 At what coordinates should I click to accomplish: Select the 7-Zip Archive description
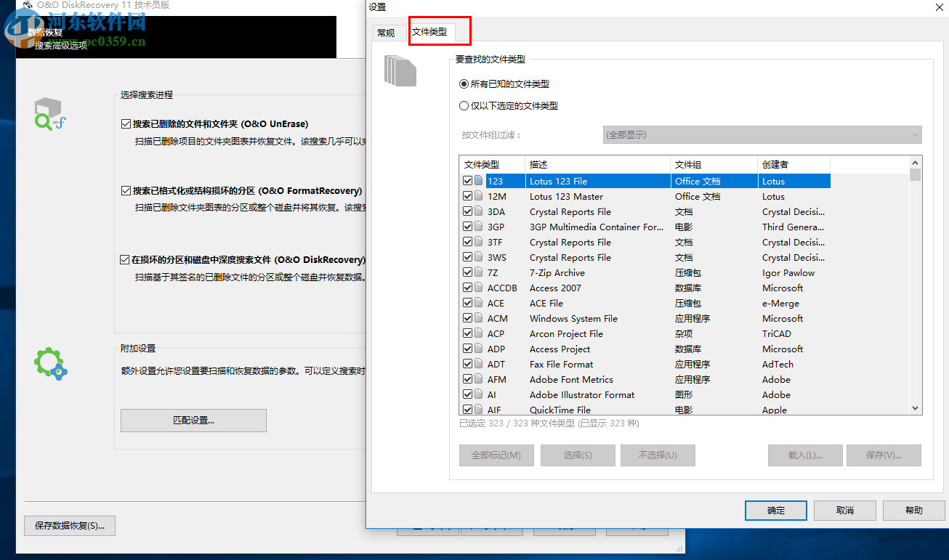pos(557,272)
